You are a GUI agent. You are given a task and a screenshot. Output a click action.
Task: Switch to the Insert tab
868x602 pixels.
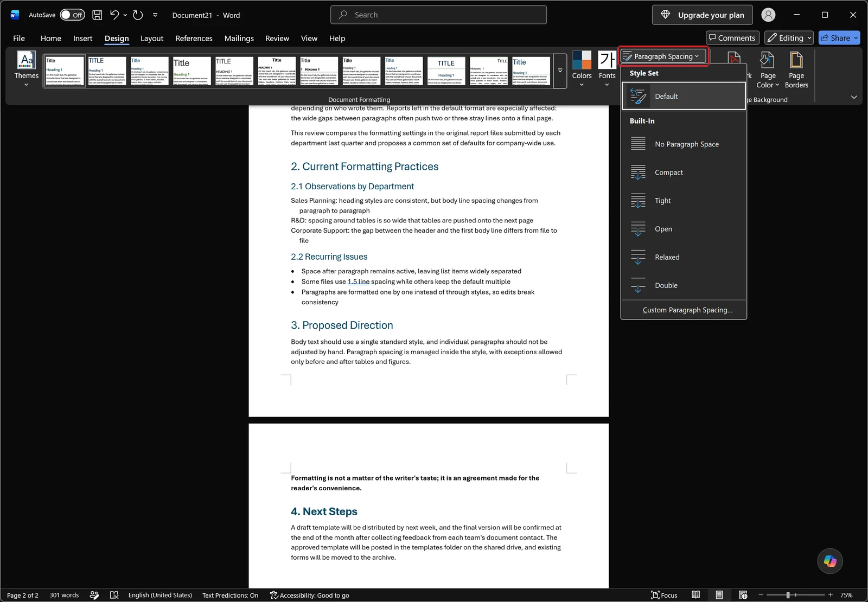pyautogui.click(x=83, y=39)
